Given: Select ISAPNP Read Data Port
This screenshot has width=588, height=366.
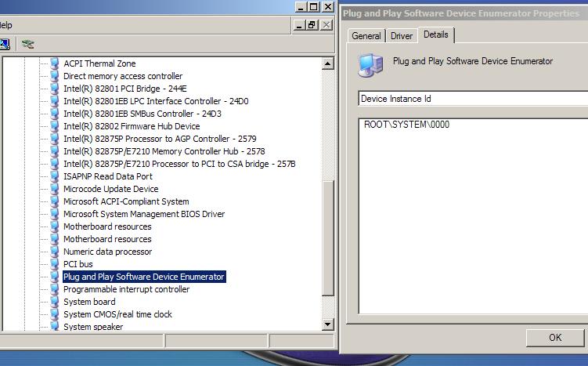Looking at the screenshot, I should [108, 176].
